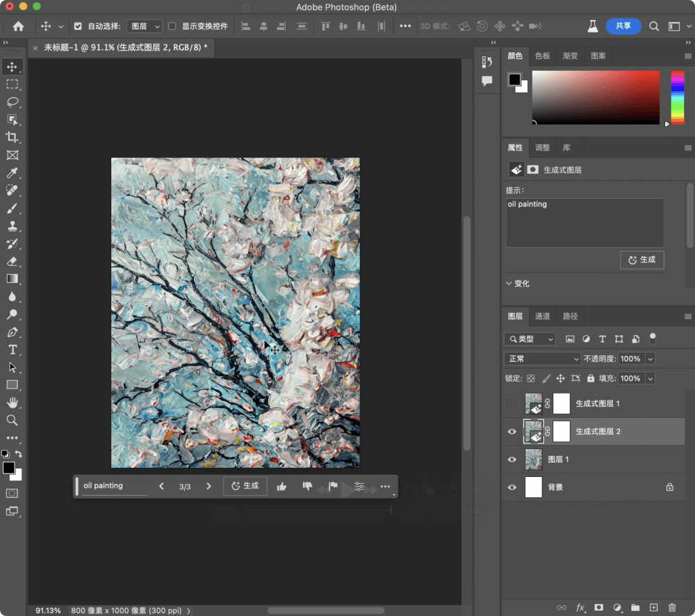Click the thumbs-up rating in the contextual taskbar
695x616 pixels.
[x=281, y=486]
